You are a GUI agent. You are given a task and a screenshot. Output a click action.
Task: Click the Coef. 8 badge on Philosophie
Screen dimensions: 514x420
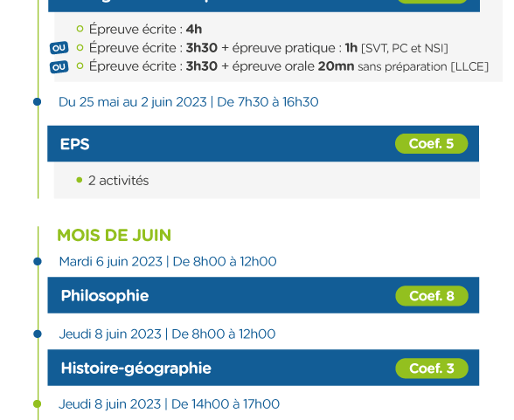point(432,296)
